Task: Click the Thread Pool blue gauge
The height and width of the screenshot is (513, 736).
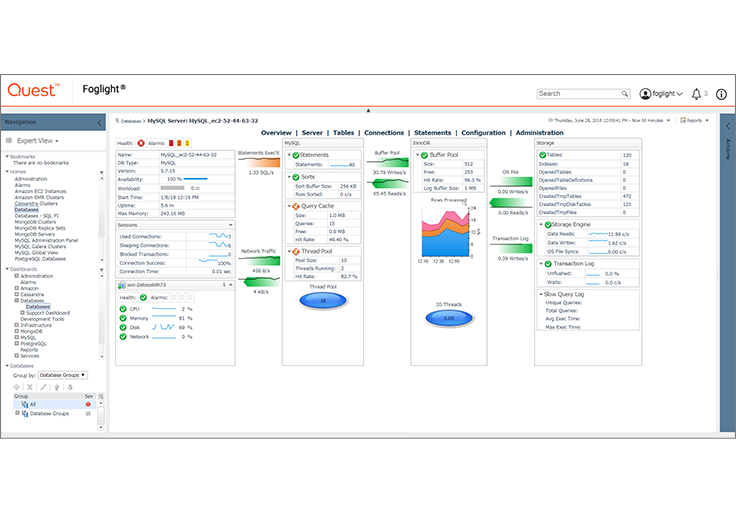Action: (x=323, y=300)
